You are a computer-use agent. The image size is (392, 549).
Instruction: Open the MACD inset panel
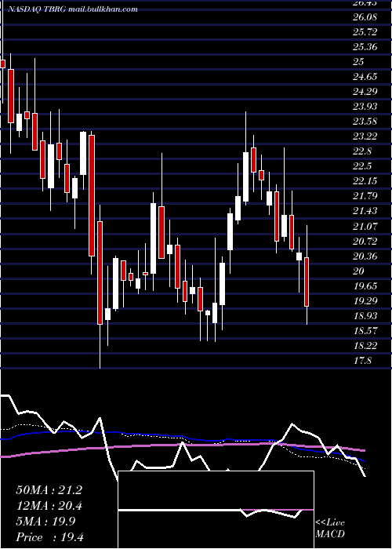pos(216,510)
